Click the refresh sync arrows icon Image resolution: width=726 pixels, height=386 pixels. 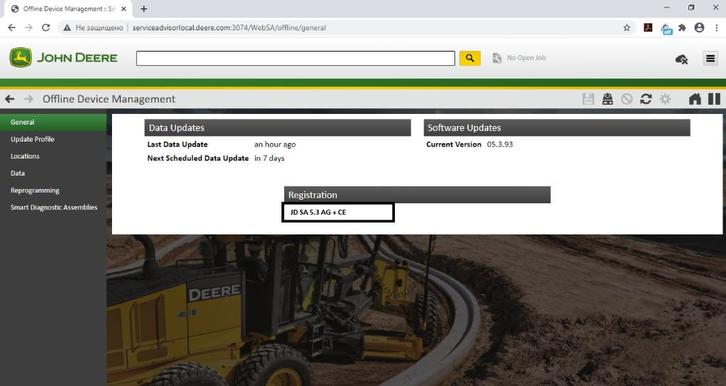point(646,99)
